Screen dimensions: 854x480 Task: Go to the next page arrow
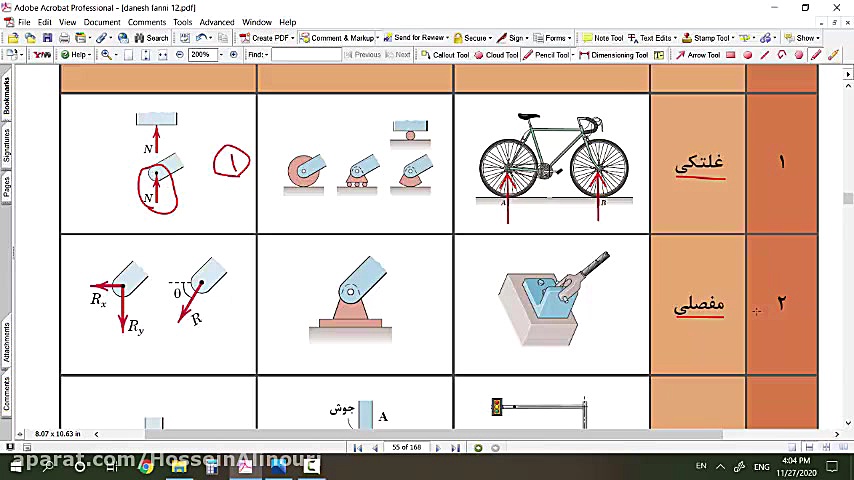pyautogui.click(x=438, y=448)
